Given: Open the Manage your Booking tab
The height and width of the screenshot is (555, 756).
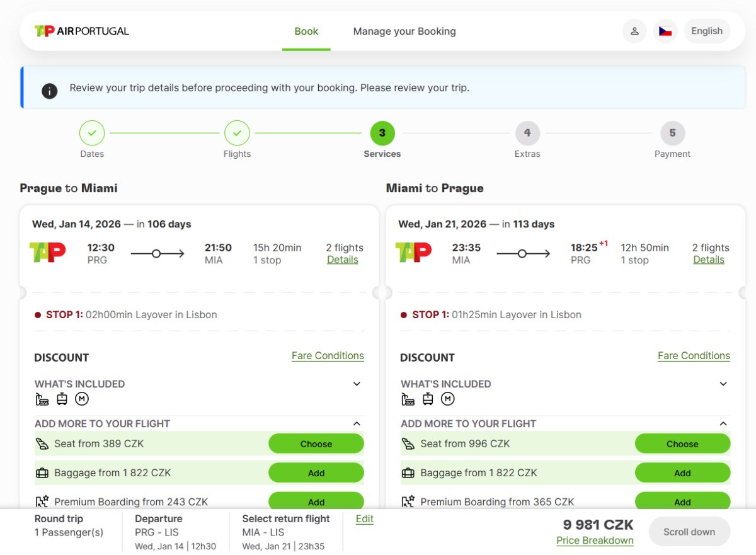Looking at the screenshot, I should point(404,31).
